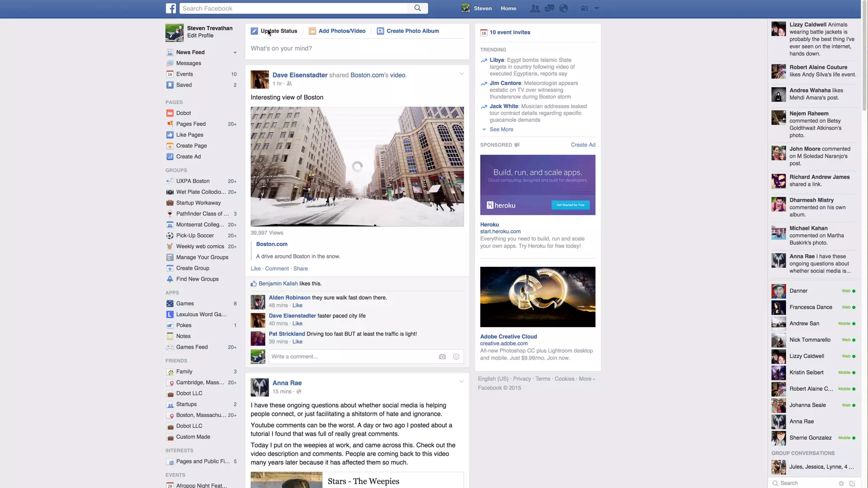Screen dimensions: 868x488
Task: Click the Facebook logo icon
Action: 171,8
